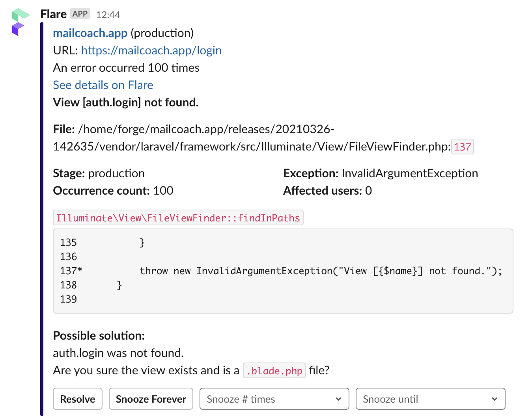
Task: Click the An error occurred 100 times text
Action: pos(126,68)
